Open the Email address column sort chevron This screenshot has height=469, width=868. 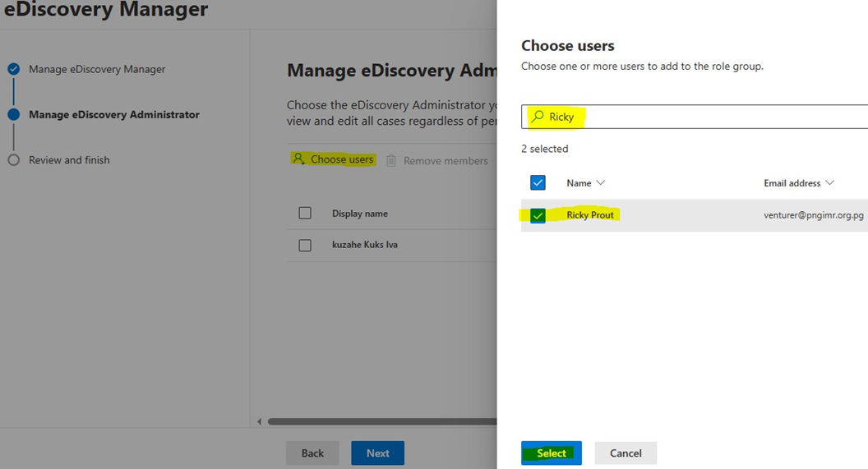829,183
